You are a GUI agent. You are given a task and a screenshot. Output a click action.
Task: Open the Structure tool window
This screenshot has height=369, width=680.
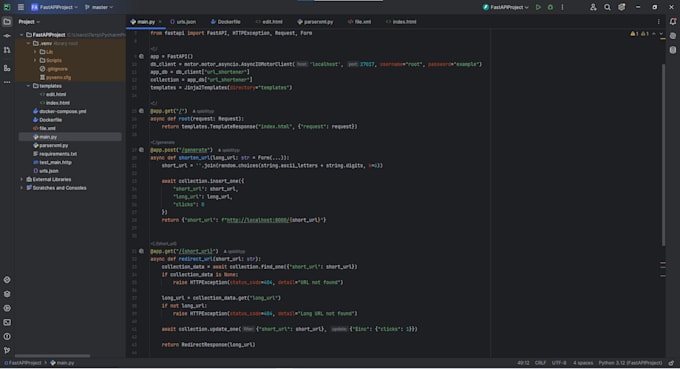[7, 68]
